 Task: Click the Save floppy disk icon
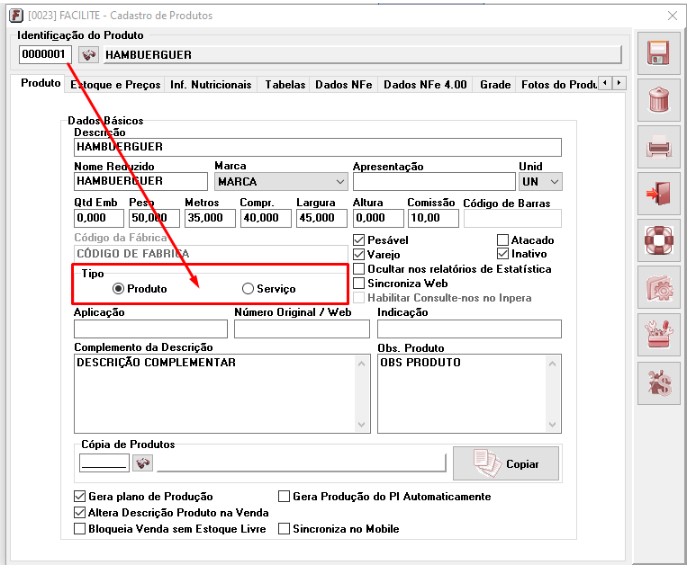coord(658,53)
